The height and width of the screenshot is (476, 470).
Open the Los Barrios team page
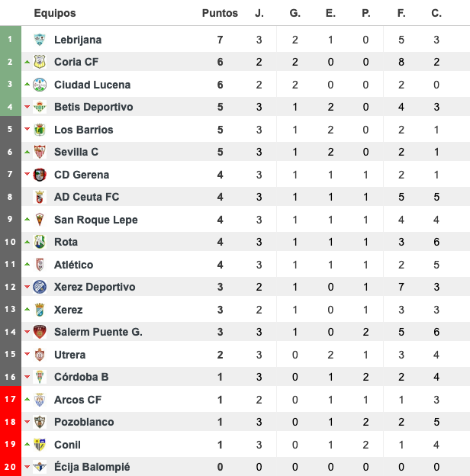(x=83, y=130)
